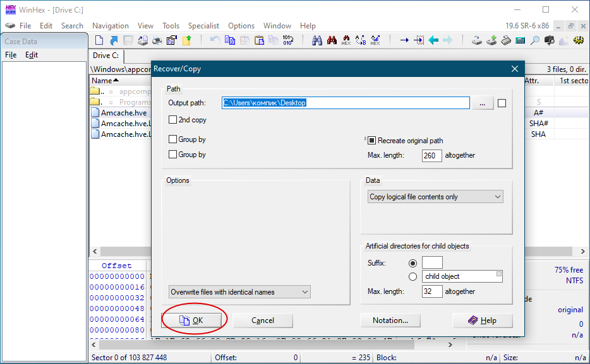Image resolution: width=590 pixels, height=364 pixels.
Task: Click the Copy block icon
Action: [230, 40]
